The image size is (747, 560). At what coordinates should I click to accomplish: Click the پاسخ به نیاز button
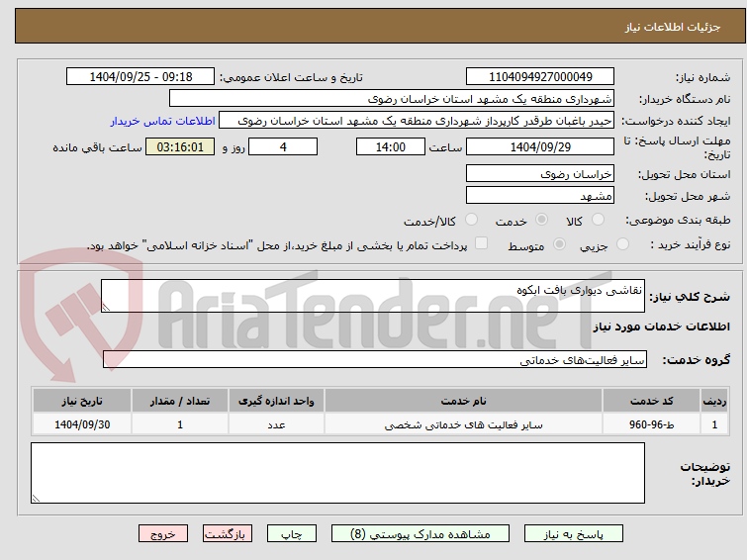pyautogui.click(x=574, y=534)
